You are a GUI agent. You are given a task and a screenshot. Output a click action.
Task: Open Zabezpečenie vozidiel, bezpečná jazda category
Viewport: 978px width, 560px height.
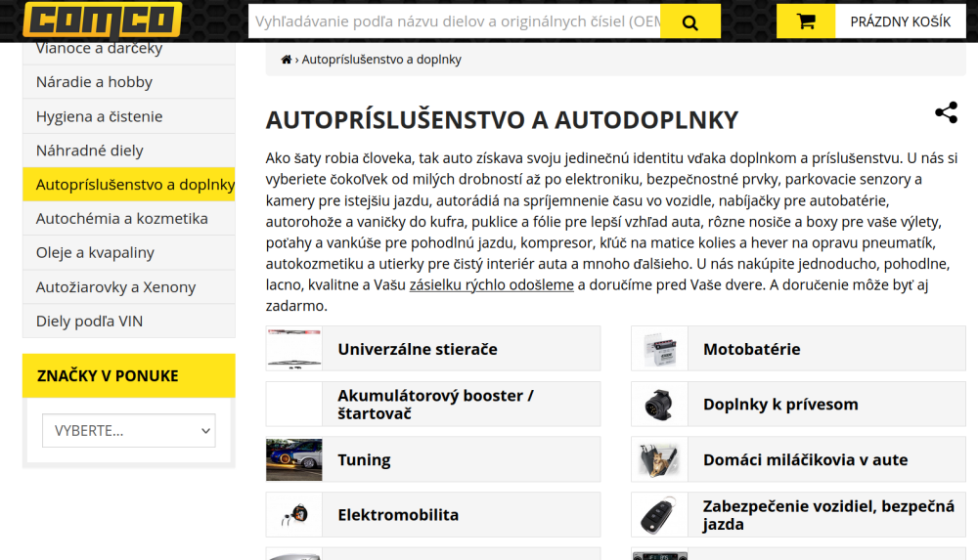click(x=798, y=514)
